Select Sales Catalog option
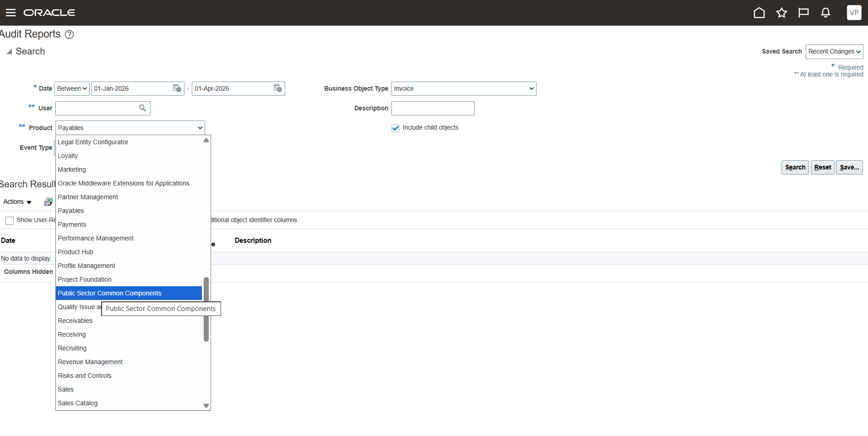The height and width of the screenshot is (436, 868). [129, 403]
